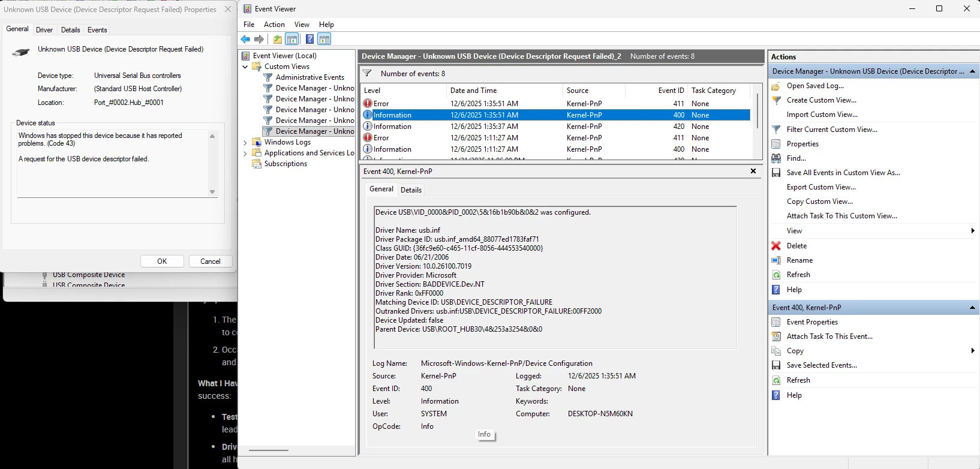Click Attach Task To This Custom View...
Image resolution: width=980 pixels, height=469 pixels.
842,216
